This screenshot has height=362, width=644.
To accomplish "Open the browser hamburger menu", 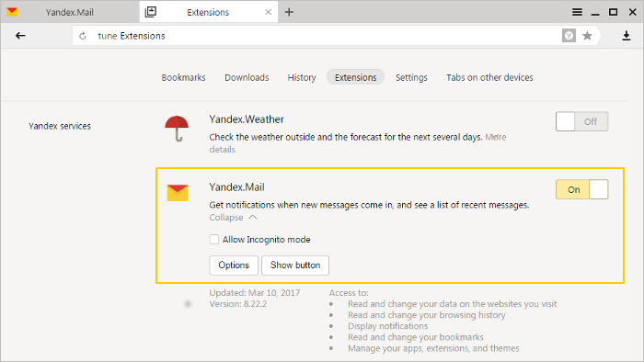I will [577, 12].
